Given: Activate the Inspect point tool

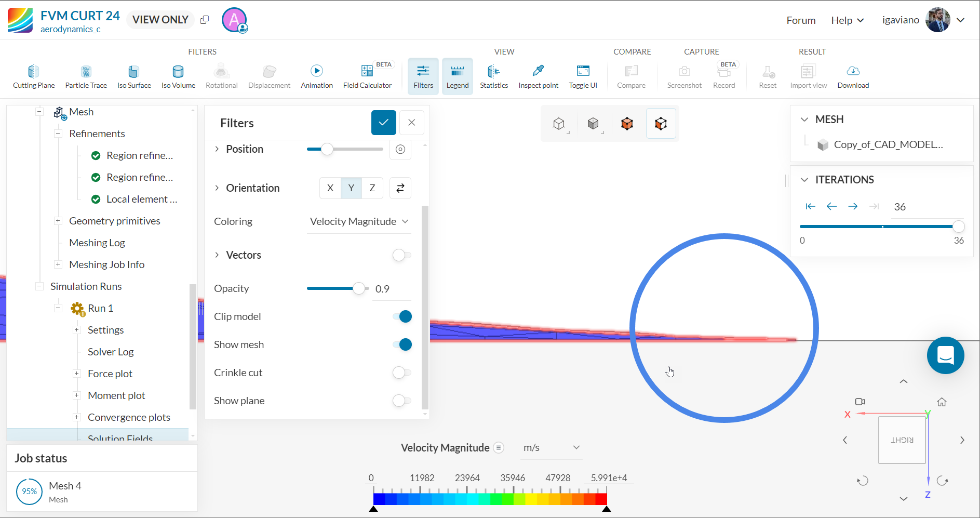Looking at the screenshot, I should coord(539,76).
